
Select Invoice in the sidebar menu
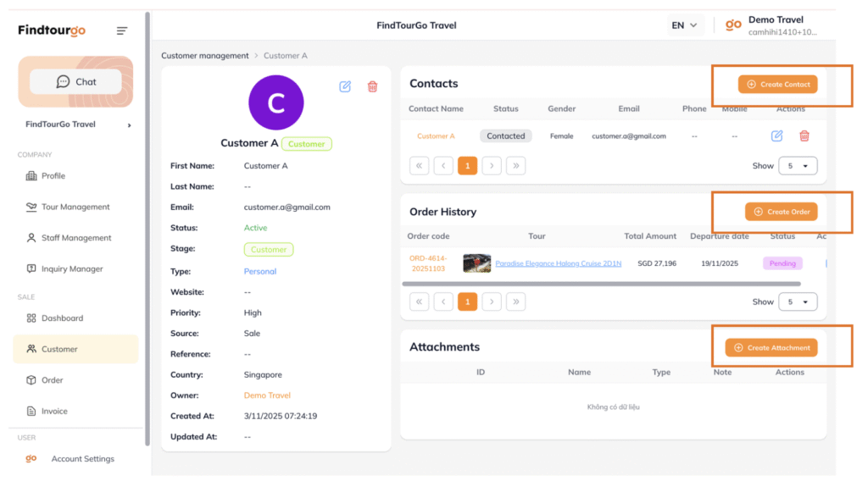54,411
